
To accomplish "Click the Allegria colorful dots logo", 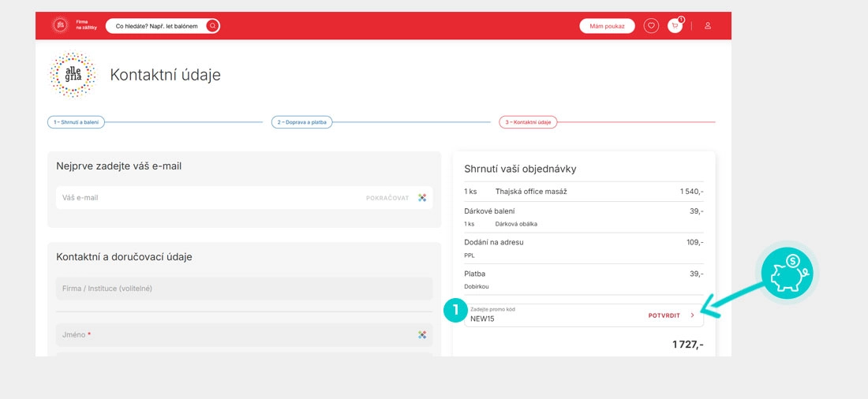I will (x=73, y=75).
